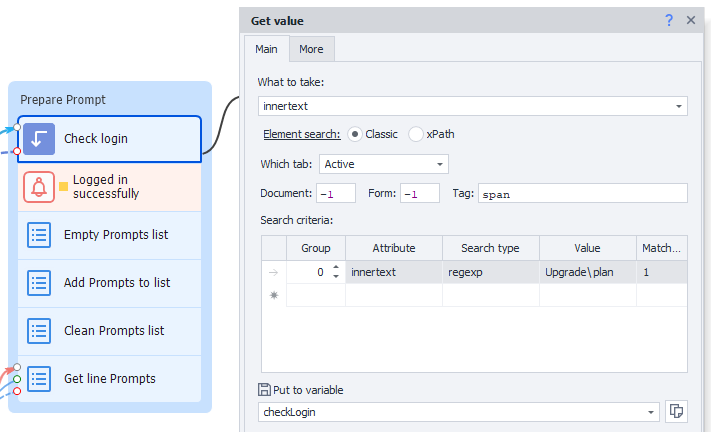Open the Get value help question mark
The height and width of the screenshot is (432, 711).
(x=669, y=20)
